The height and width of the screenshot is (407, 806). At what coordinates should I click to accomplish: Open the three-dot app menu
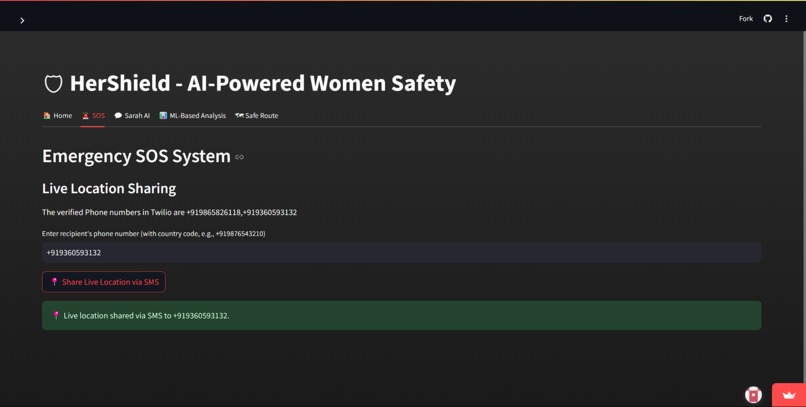point(786,18)
